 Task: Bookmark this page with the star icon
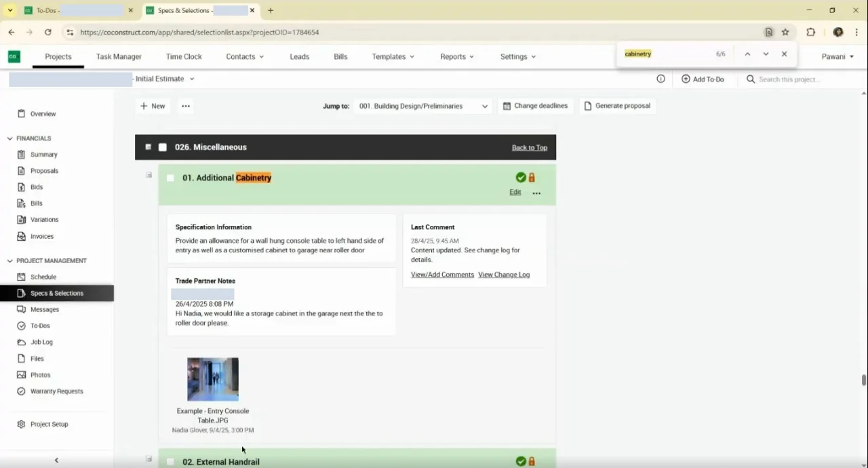pos(785,32)
